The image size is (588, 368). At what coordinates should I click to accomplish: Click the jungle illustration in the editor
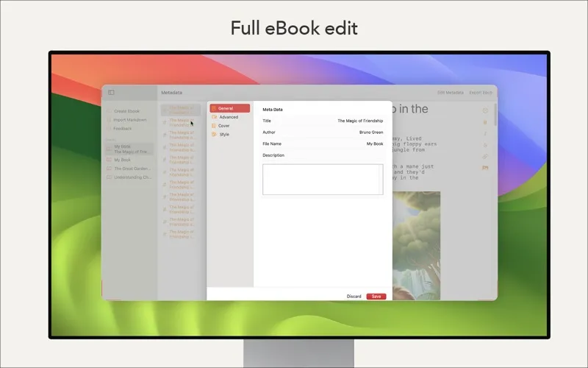(416, 246)
